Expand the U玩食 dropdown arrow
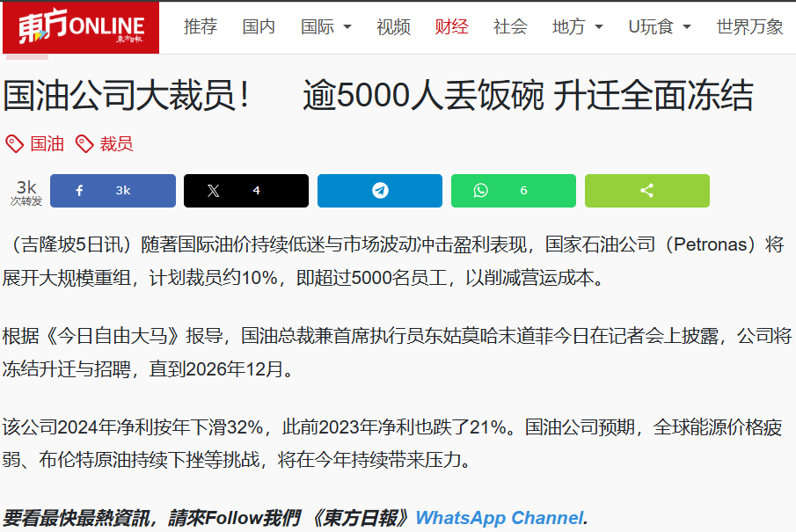 click(687, 27)
